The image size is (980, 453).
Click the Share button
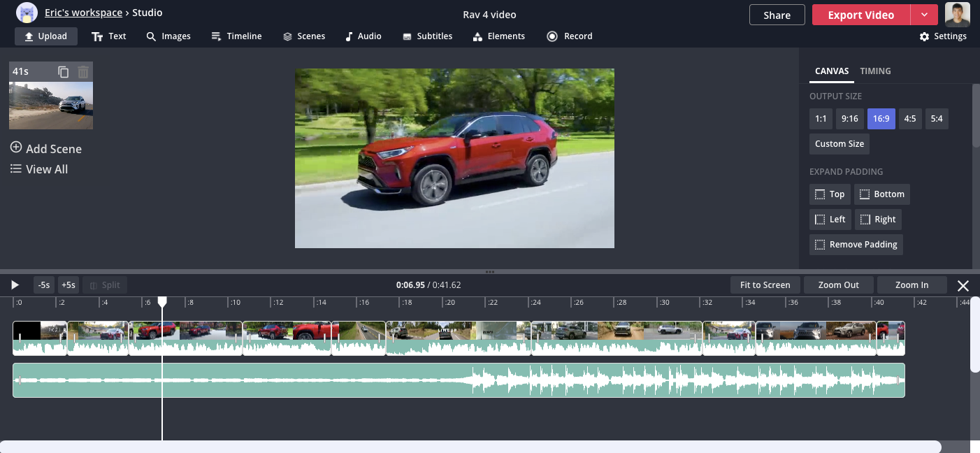[777, 15]
